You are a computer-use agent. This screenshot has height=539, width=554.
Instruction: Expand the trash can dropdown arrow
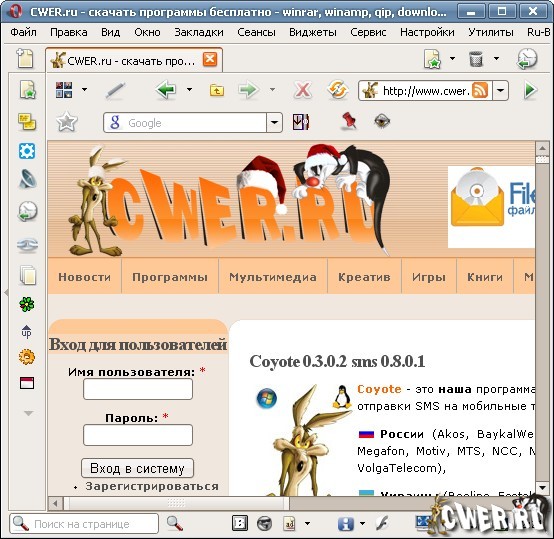(x=496, y=59)
